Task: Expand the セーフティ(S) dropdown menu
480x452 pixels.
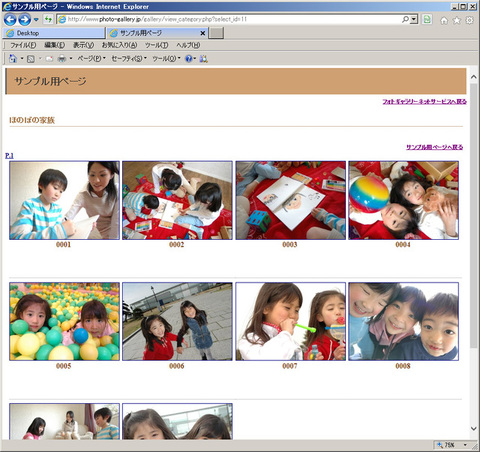Action: tap(129, 59)
